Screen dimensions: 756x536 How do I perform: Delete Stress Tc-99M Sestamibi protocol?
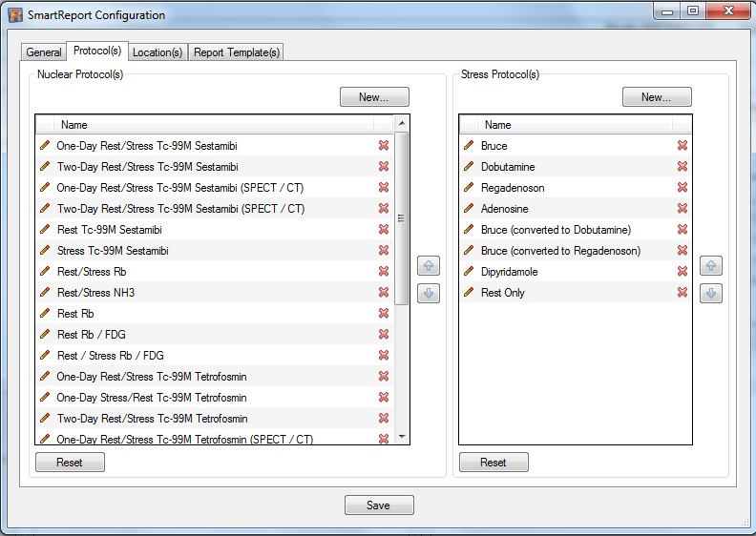click(384, 251)
